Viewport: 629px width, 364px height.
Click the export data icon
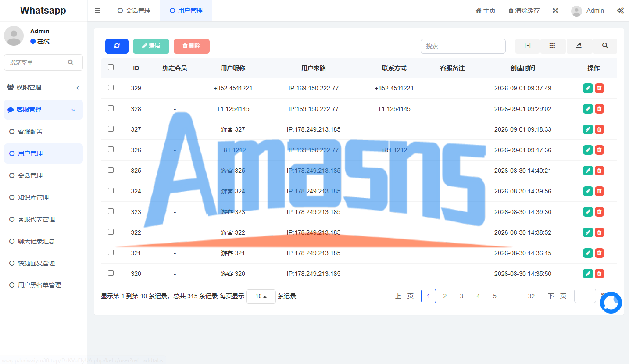[x=579, y=46]
